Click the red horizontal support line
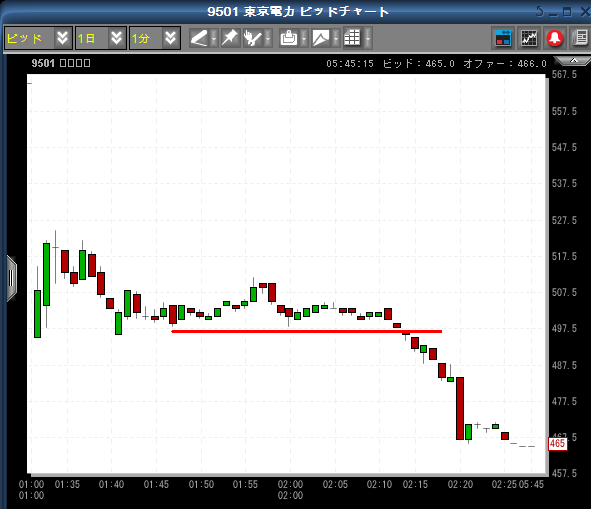This screenshot has width=591, height=509. tap(306, 331)
